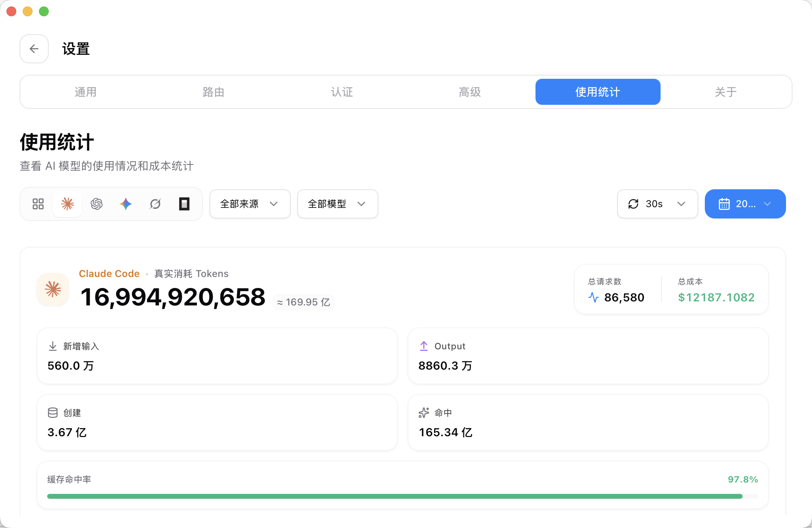Image resolution: width=812 pixels, height=528 pixels.
Task: Click the upload arrow icon by Output
Action: point(424,346)
